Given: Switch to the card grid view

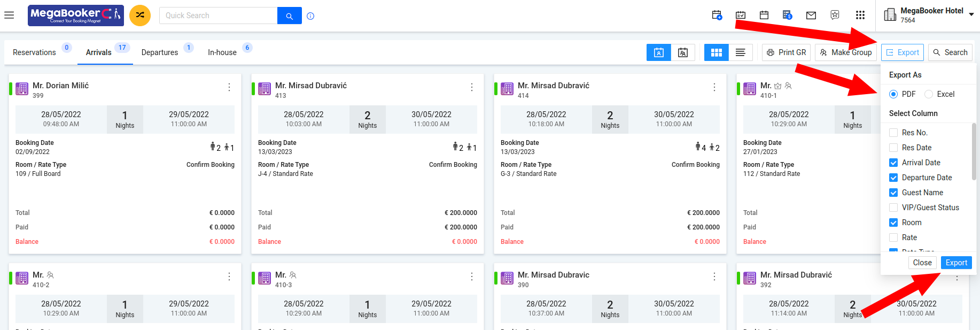Looking at the screenshot, I should point(717,52).
